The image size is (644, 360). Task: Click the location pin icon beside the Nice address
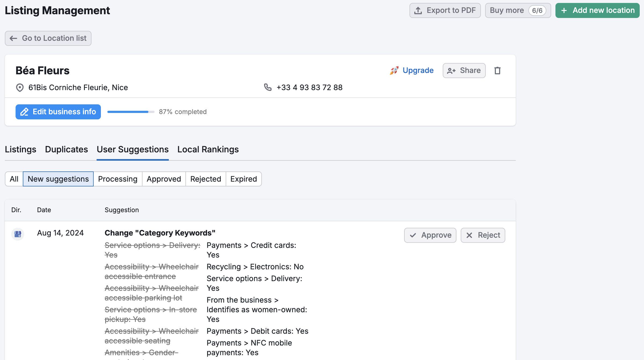[20, 87]
